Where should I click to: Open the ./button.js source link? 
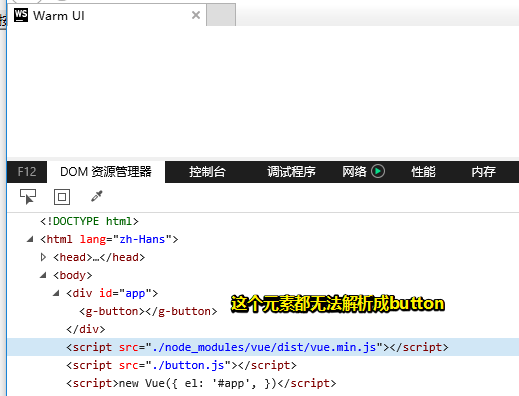(188, 365)
